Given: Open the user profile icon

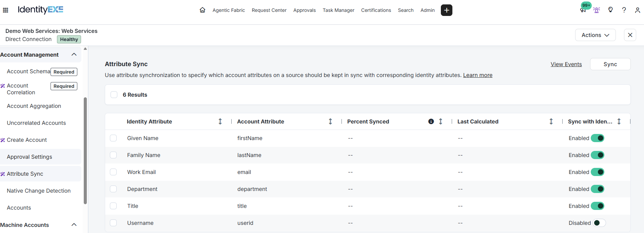Looking at the screenshot, I should (638, 10).
